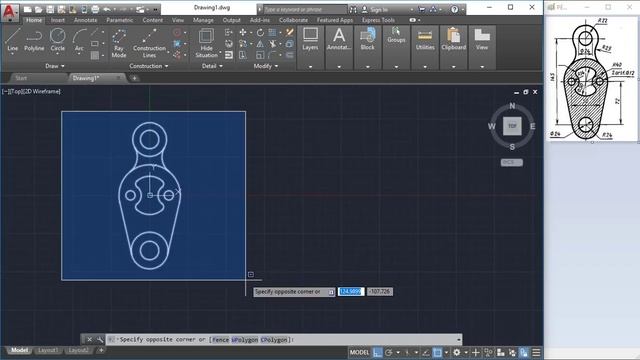Click the Hide Situation tool
Screen dimensions: 640x360
pos(206,43)
